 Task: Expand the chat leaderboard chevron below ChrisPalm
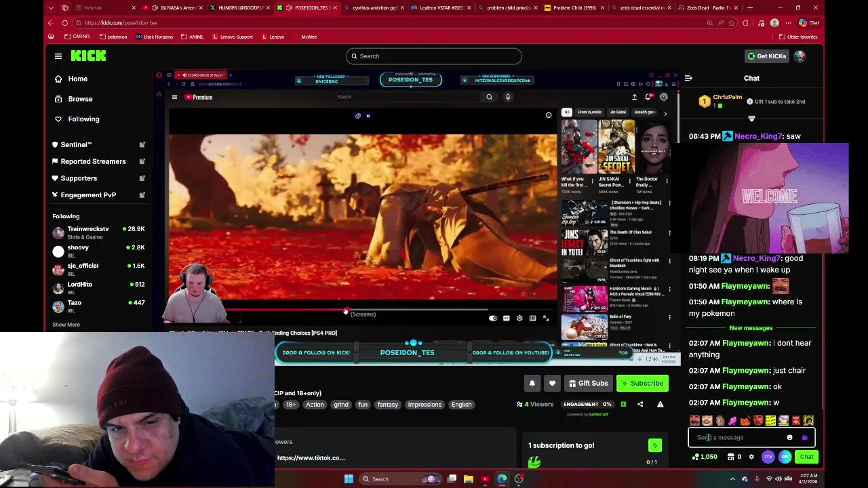pyautogui.click(x=751, y=119)
